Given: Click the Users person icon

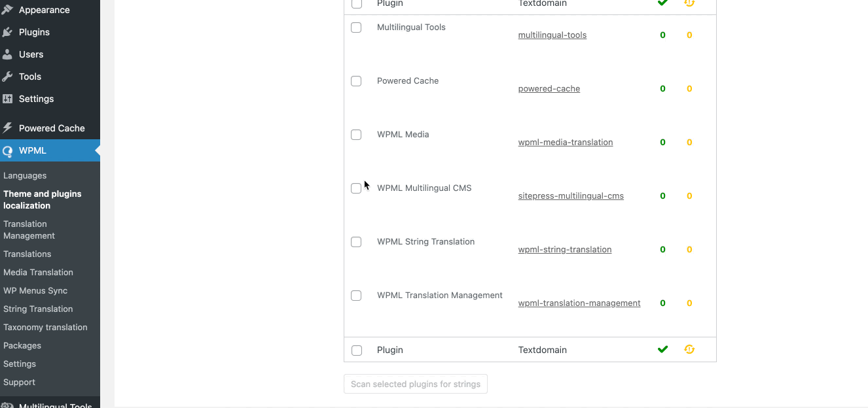Looking at the screenshot, I should [x=7, y=54].
